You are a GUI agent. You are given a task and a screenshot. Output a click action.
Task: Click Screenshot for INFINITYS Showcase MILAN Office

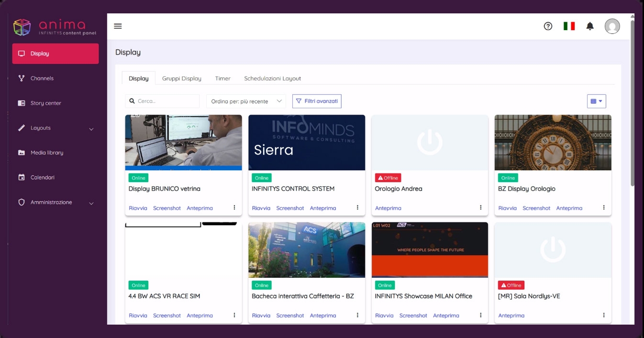pos(413,316)
